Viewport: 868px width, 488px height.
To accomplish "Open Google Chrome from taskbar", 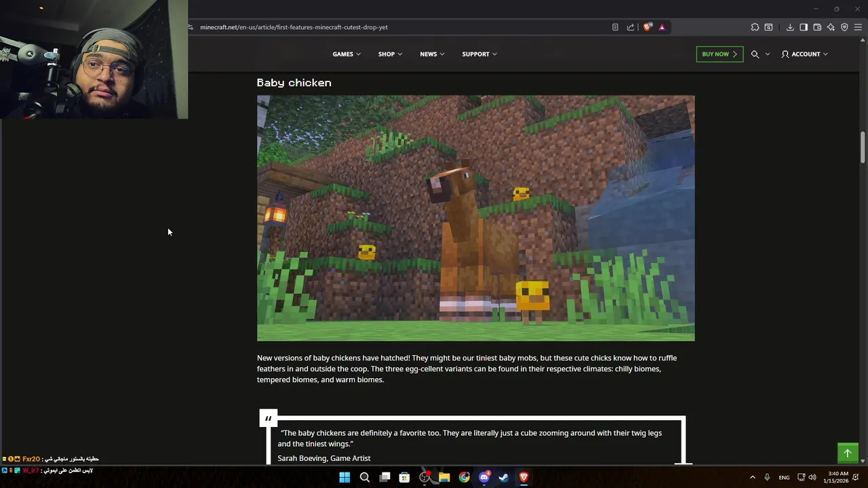I will [464, 477].
